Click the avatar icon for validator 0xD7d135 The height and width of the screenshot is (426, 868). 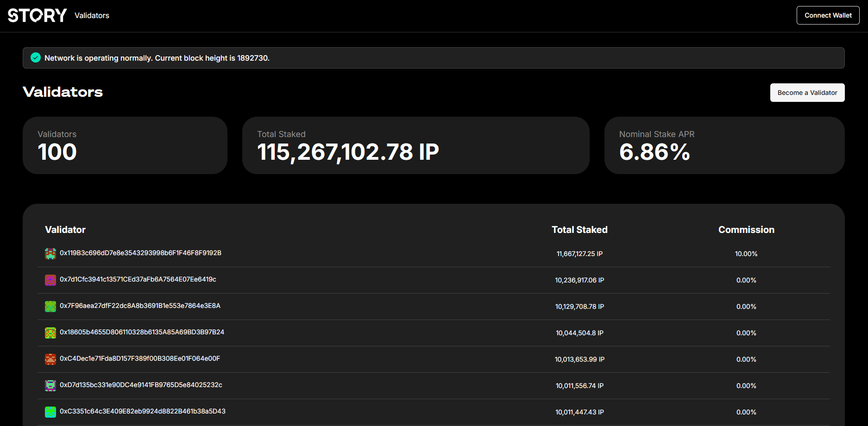(50, 386)
